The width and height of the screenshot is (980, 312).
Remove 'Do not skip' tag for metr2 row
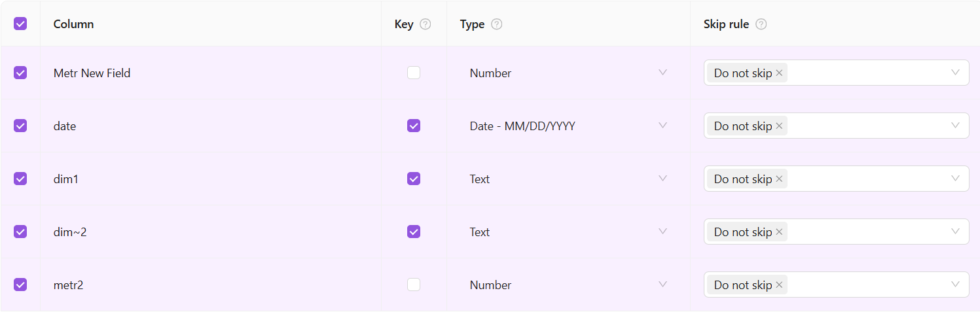tap(779, 285)
